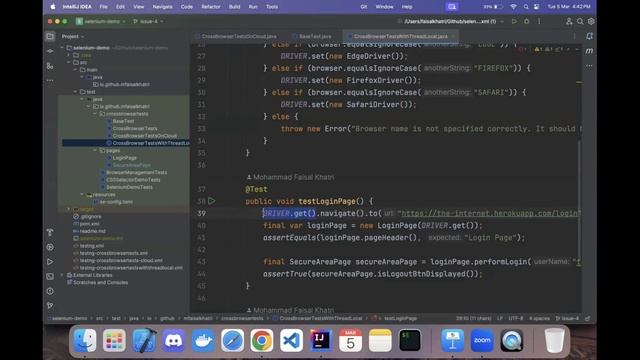640x360 pixels.
Task: Collapse the pages package
Action: [95, 151]
